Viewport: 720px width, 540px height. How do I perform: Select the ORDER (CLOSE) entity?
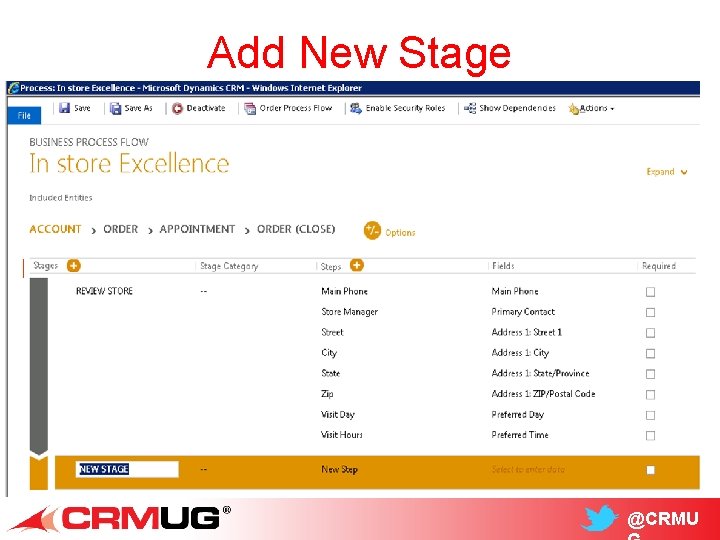(x=296, y=229)
